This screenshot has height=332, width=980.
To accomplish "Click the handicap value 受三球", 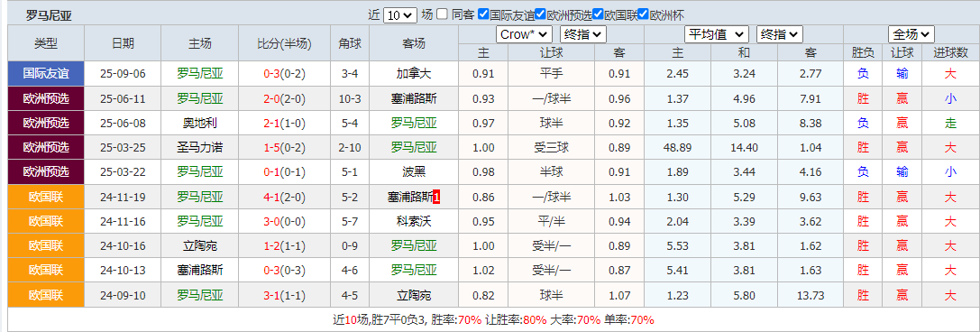I will (550, 148).
